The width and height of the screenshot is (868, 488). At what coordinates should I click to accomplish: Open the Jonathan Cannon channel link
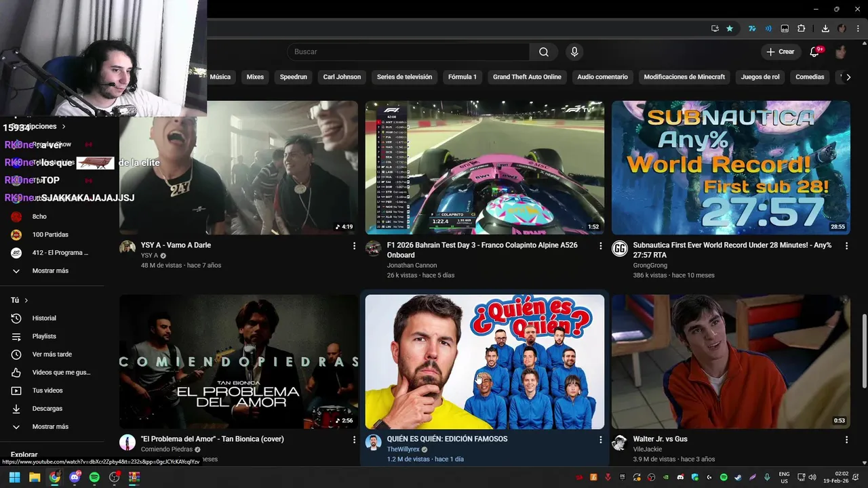[412, 266]
